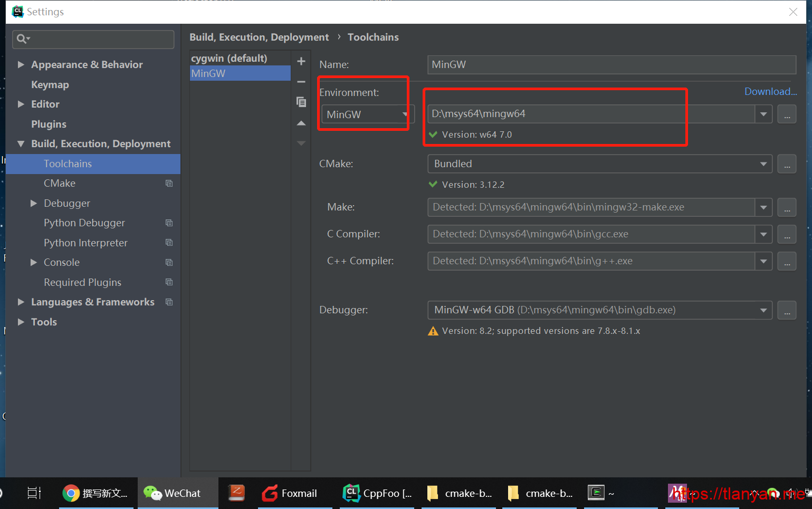Remove selected toolchain with minus icon
Screen dimensions: 812x509
(x=301, y=82)
